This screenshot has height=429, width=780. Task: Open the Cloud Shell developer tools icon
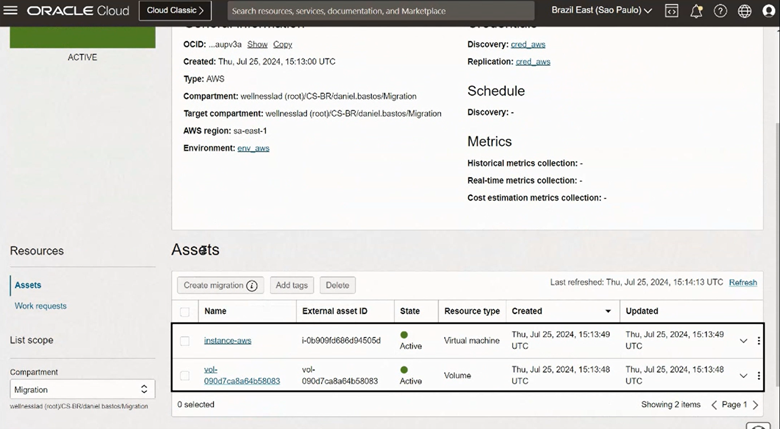coord(671,11)
